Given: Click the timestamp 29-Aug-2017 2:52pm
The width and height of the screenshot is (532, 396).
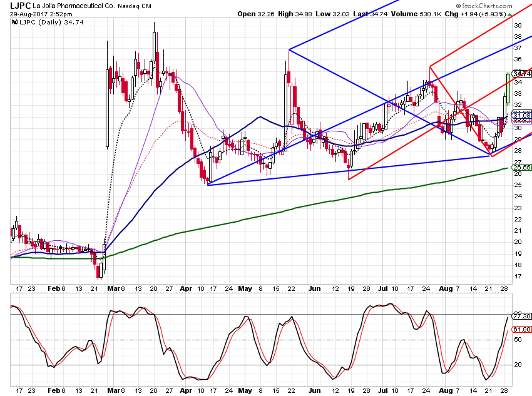Looking at the screenshot, I should (41, 14).
